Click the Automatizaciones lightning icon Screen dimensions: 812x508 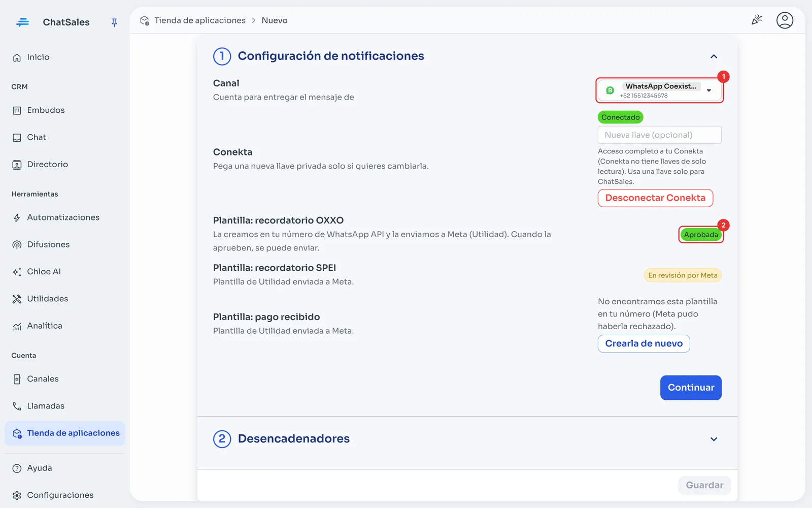click(17, 218)
